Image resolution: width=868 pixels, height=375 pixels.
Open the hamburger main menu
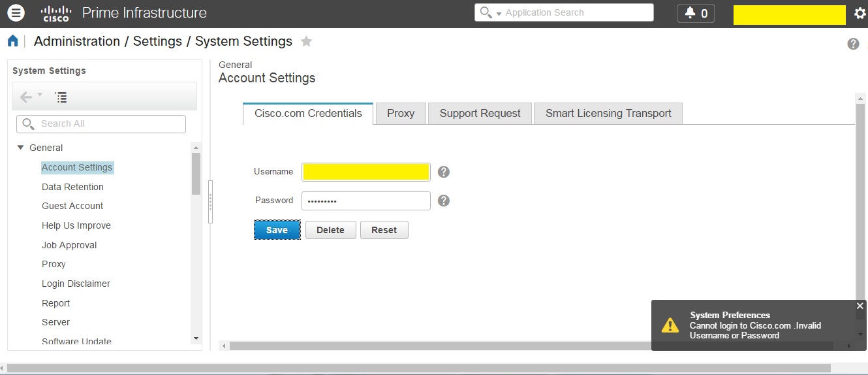pos(16,12)
